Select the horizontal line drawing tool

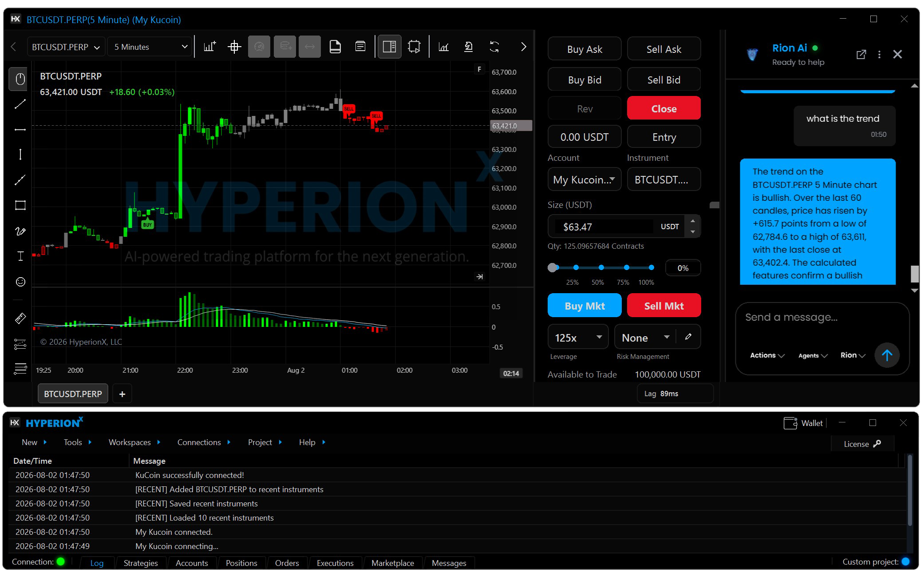20,129
